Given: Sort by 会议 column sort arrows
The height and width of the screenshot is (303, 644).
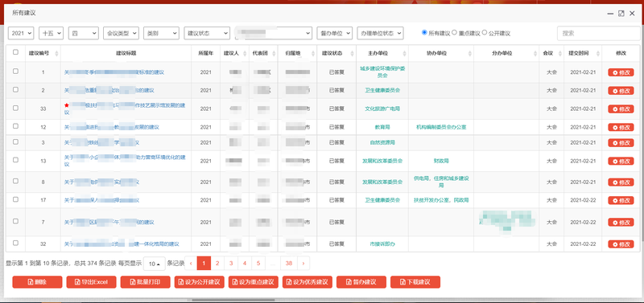Looking at the screenshot, I should point(559,53).
